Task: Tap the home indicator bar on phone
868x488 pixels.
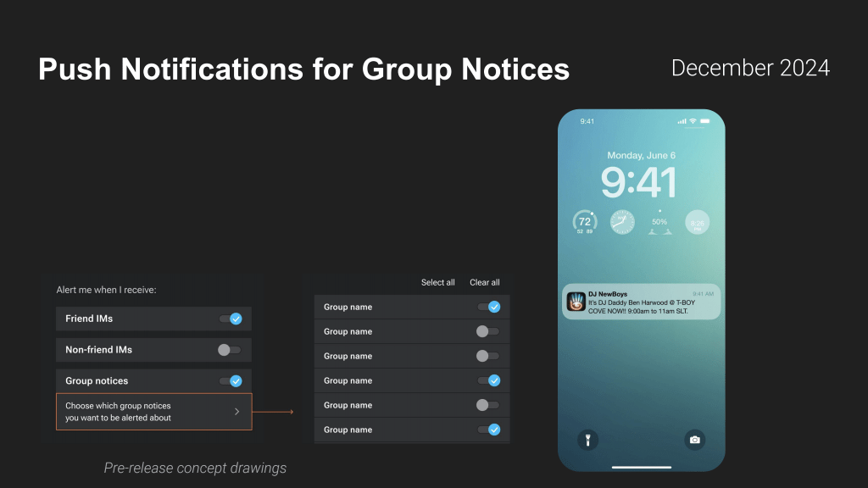Action: (x=641, y=466)
